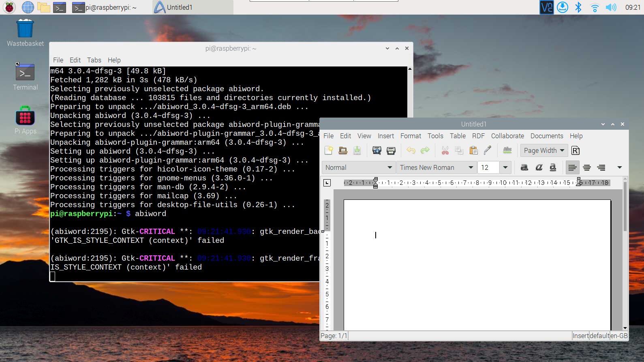Open AbiWord Help menu
The height and width of the screenshot is (362, 644).
[x=576, y=136]
